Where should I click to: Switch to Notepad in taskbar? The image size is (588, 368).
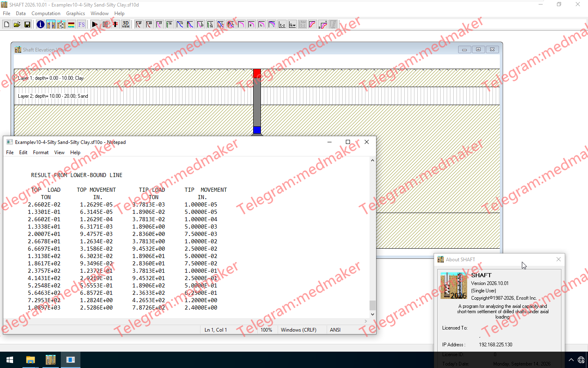tap(71, 360)
